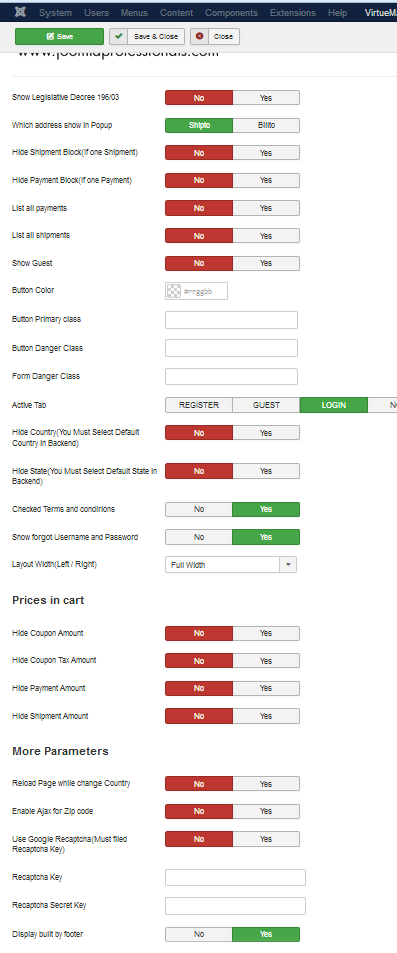Click the checkmark icon on Save & Close

pyautogui.click(x=119, y=36)
